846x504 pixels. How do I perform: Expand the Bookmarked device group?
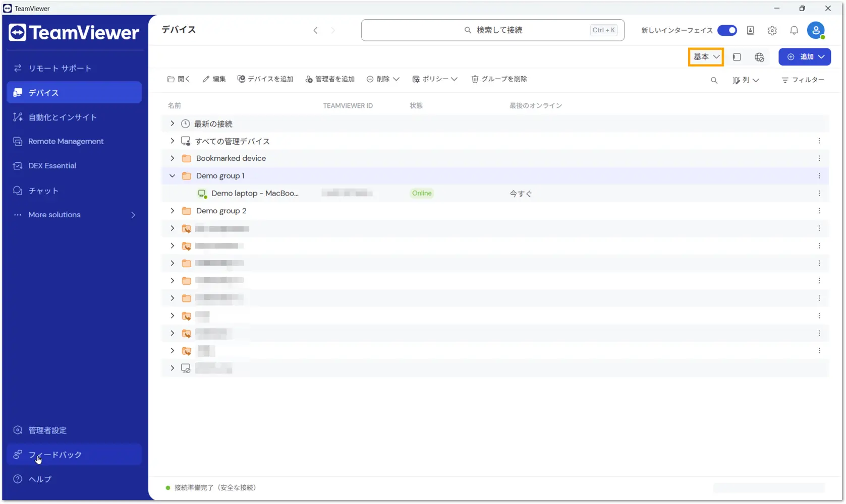(x=172, y=158)
